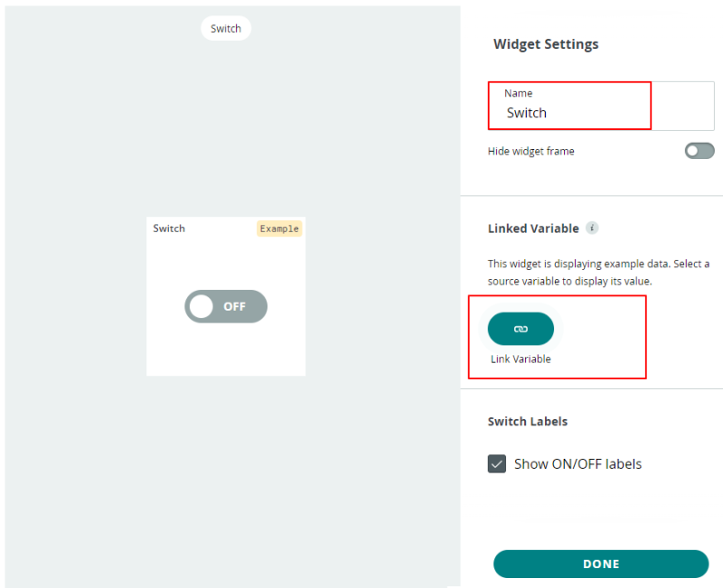Image resolution: width=723 pixels, height=588 pixels.
Task: Click the Switch title inside the widget card
Action: [169, 229]
